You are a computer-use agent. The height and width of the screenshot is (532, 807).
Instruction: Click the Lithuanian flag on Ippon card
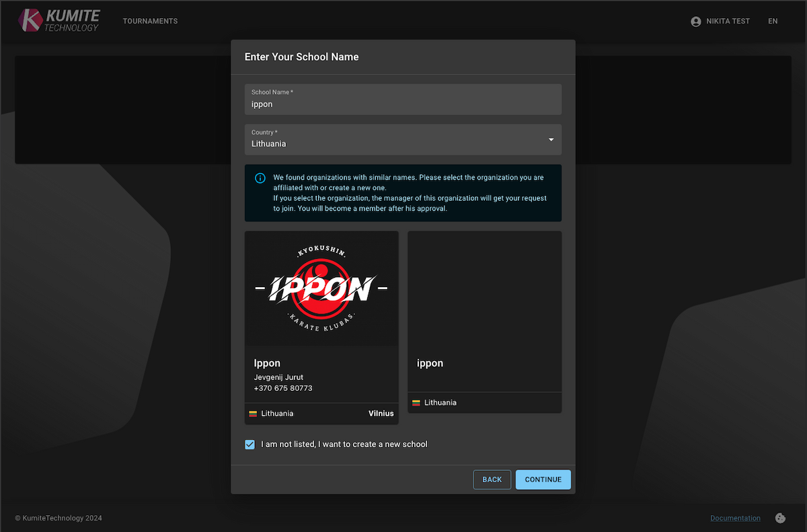[x=254, y=414]
